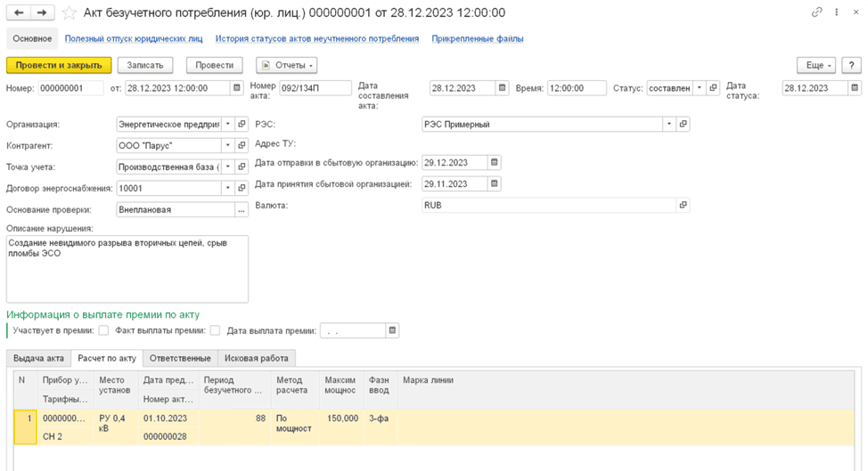
Task: Open help with the question mark button
Action: [851, 65]
